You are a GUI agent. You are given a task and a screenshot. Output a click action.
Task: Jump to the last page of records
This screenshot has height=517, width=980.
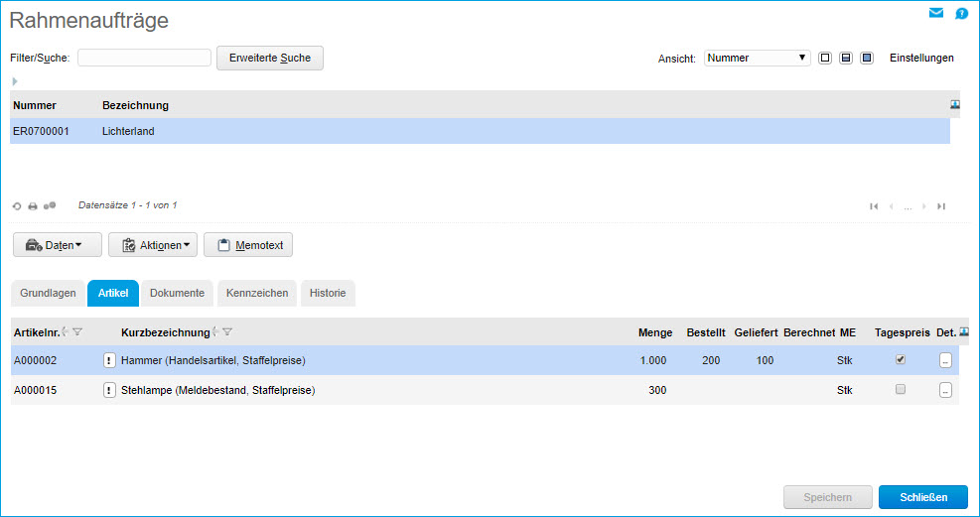pyautogui.click(x=940, y=206)
